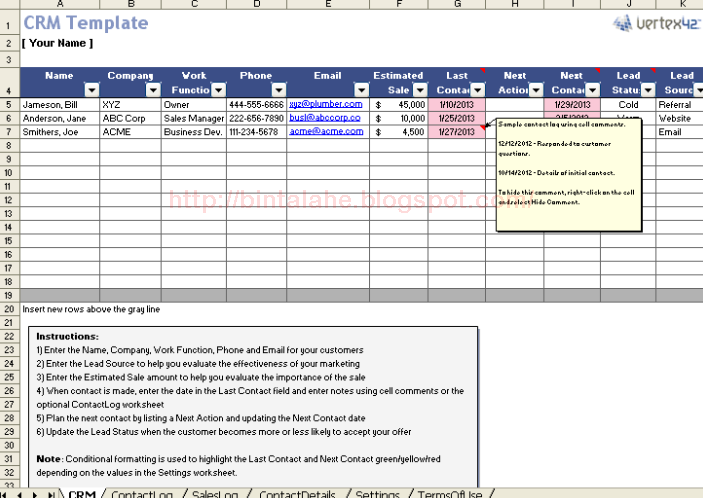Viewport: 703px width, 498px height.
Task: Select the company cell 'ABC Corp'
Action: pos(130,118)
